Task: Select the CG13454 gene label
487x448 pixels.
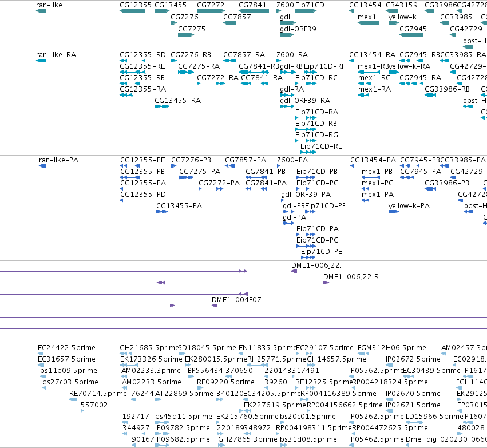Action: (365, 5)
